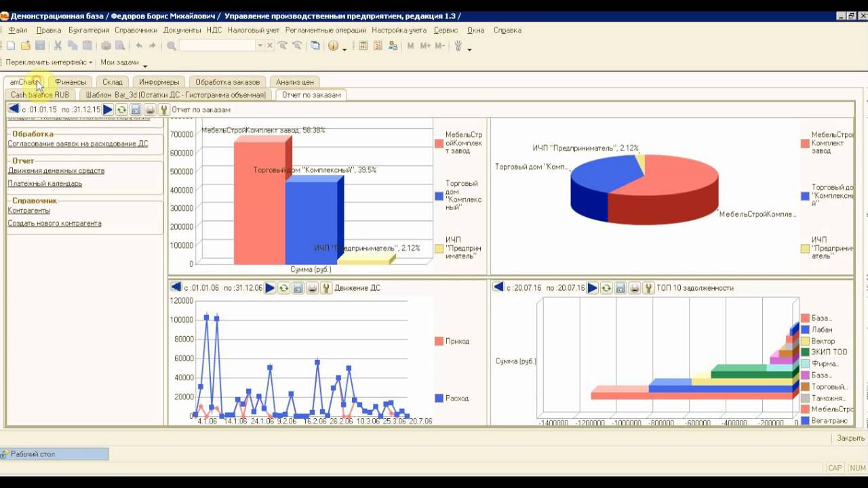
Task: Expand the search field dropdown arrow
Action: click(x=260, y=46)
